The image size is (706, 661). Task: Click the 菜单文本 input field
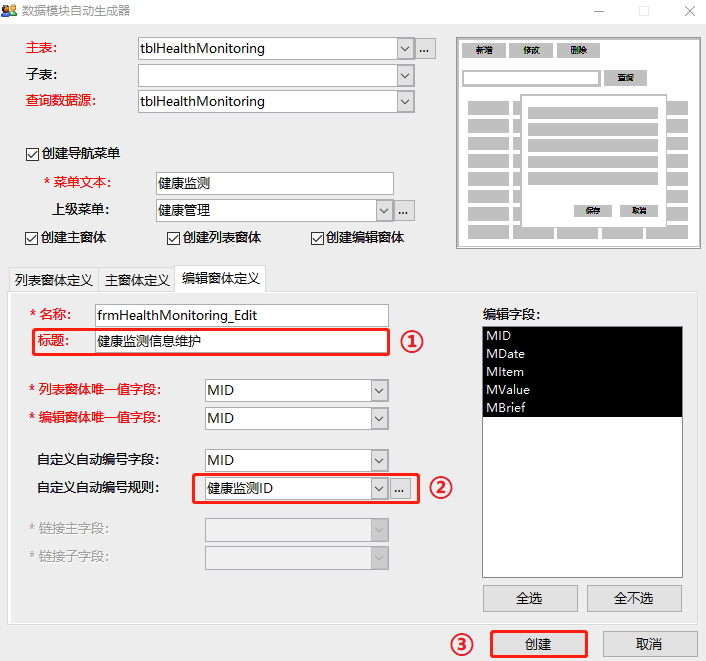pyautogui.click(x=275, y=183)
